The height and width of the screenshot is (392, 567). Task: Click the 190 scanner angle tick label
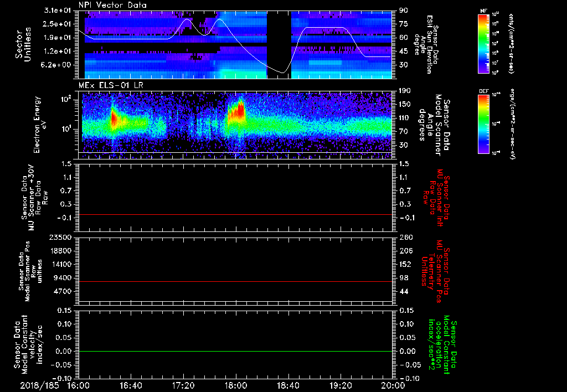coord(405,91)
